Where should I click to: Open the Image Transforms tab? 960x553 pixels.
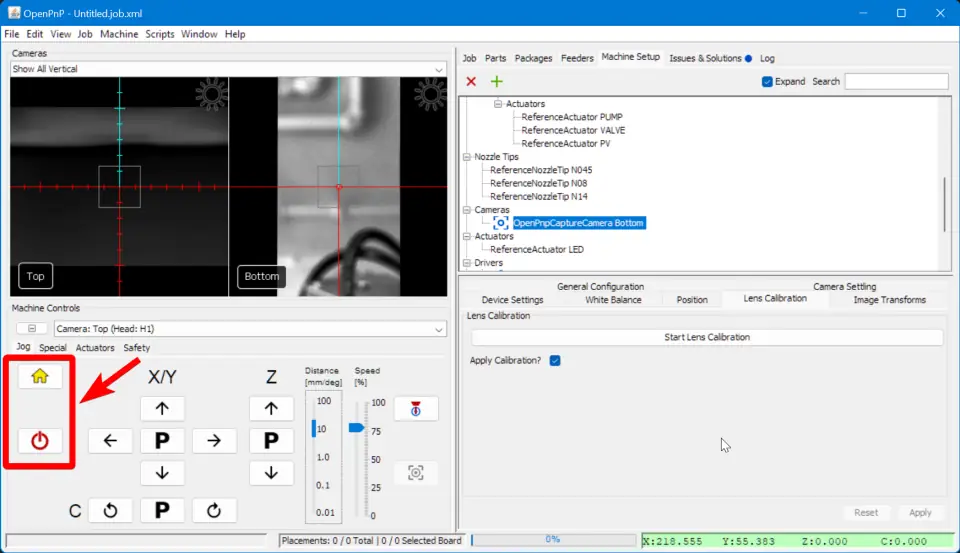889,300
